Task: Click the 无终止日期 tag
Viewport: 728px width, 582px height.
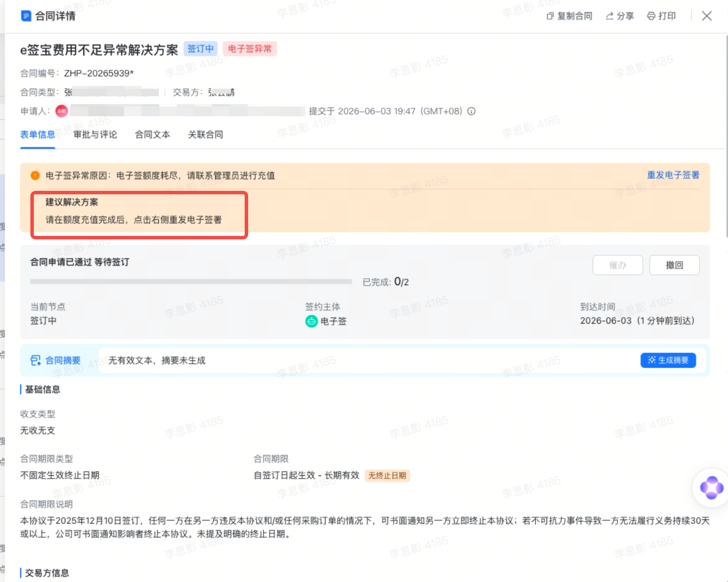Action: coord(387,476)
